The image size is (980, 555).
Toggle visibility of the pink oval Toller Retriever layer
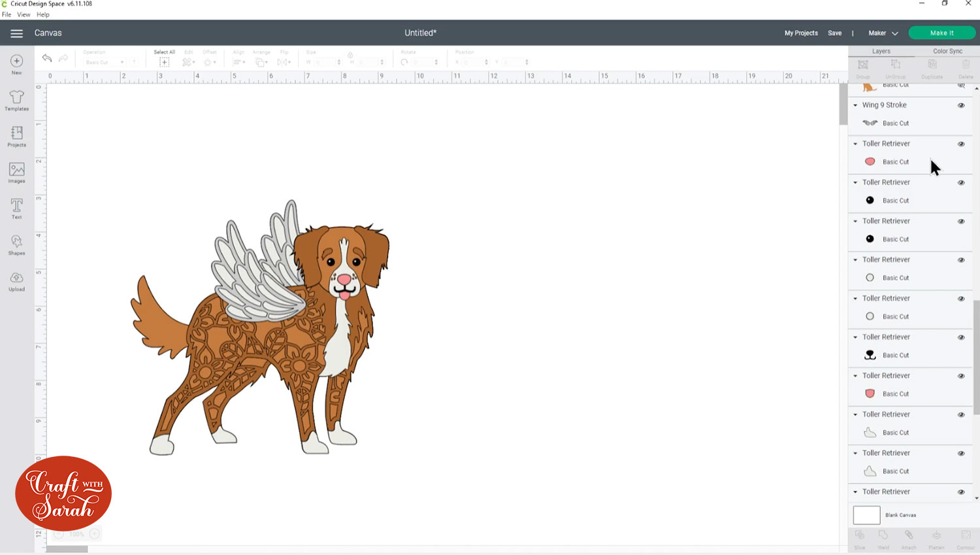[x=961, y=144]
